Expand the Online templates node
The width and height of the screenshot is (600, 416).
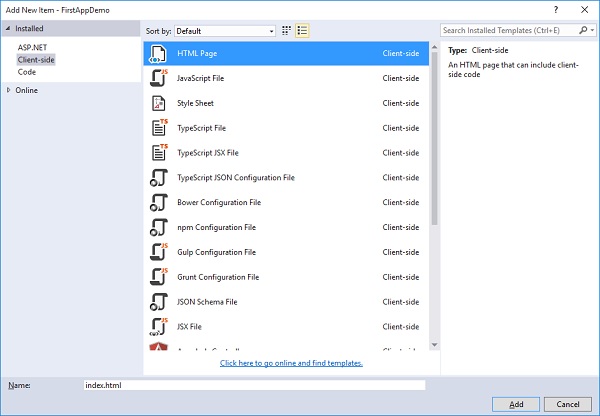[x=10, y=90]
